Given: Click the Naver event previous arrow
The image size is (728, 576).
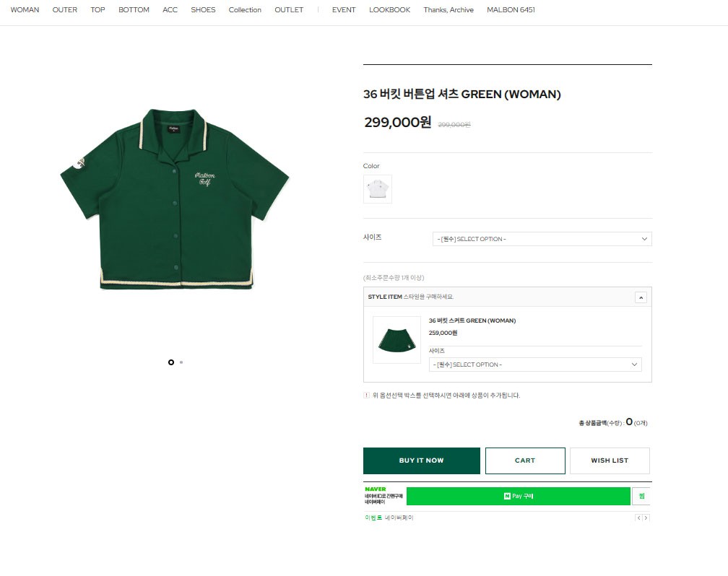Looking at the screenshot, I should pyautogui.click(x=638, y=518).
